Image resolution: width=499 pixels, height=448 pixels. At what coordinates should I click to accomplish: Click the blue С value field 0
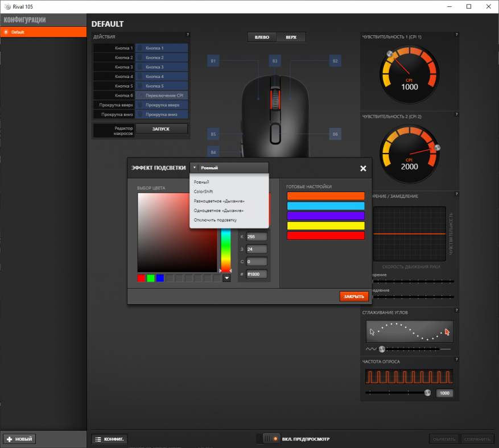coord(257,262)
